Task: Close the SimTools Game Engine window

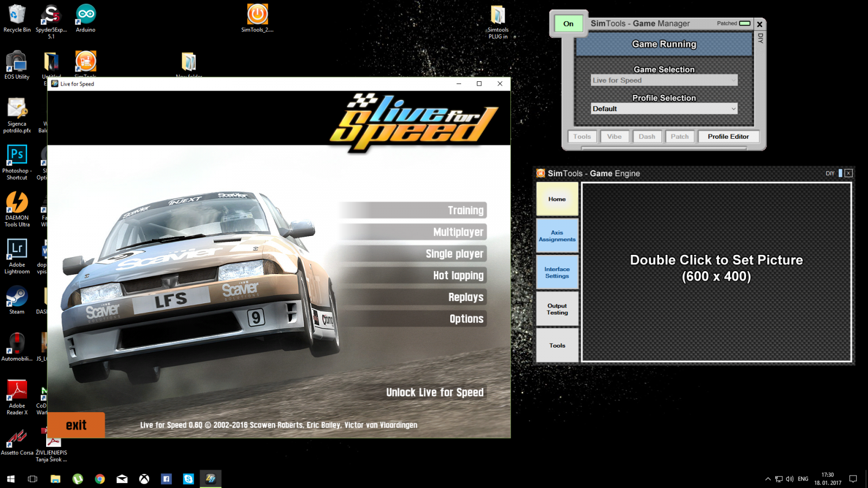Action: [x=848, y=174]
